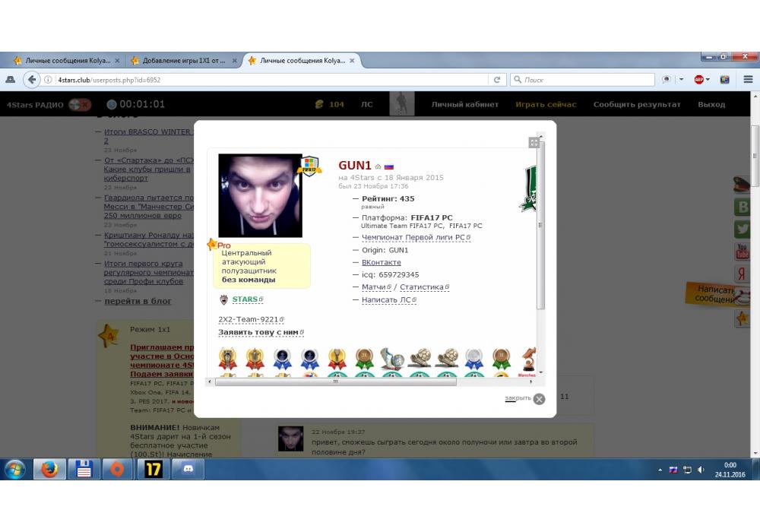Open the GUN1 profile photo
Image resolution: width=760 pixels, height=532 pixels.
(x=260, y=195)
